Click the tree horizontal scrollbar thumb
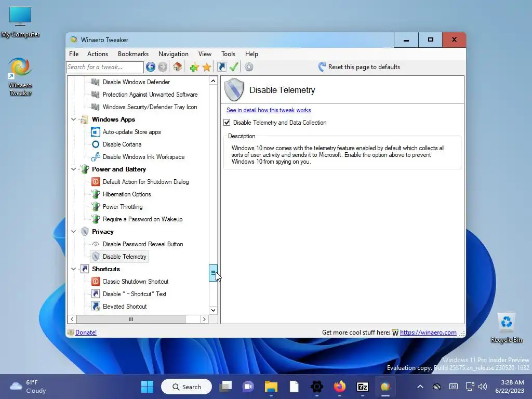The height and width of the screenshot is (399, 532). coord(130,320)
